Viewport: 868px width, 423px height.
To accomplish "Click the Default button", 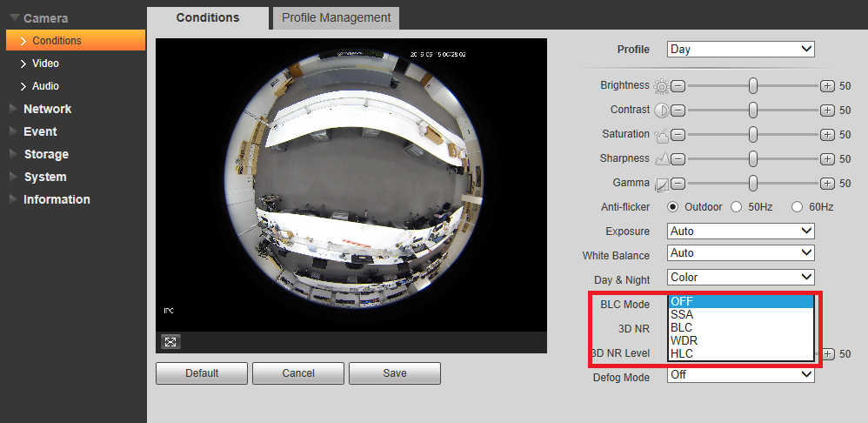I will (x=202, y=373).
